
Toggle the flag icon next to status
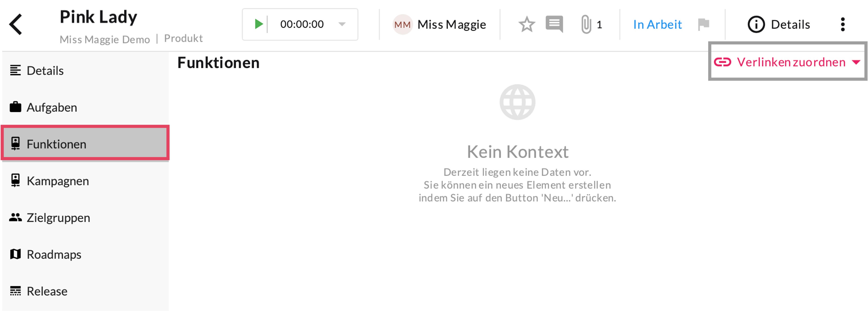pyautogui.click(x=703, y=24)
